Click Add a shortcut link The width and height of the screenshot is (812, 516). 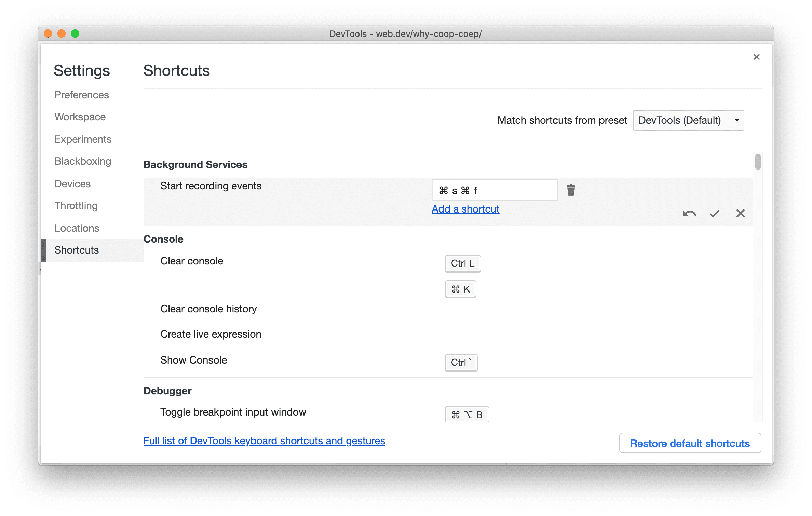[x=465, y=209]
